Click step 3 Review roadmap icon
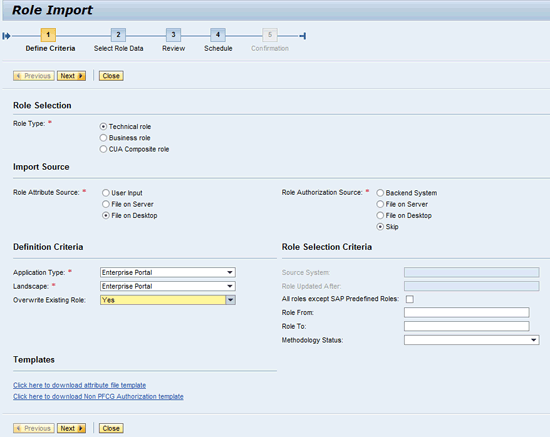This screenshot has width=550, height=437. click(173, 35)
